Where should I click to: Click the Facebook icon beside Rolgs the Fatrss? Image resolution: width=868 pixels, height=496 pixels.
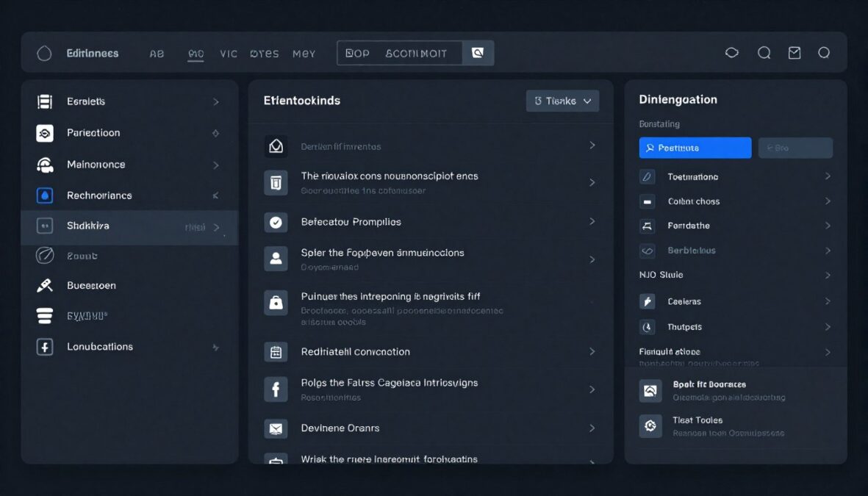pyautogui.click(x=276, y=389)
